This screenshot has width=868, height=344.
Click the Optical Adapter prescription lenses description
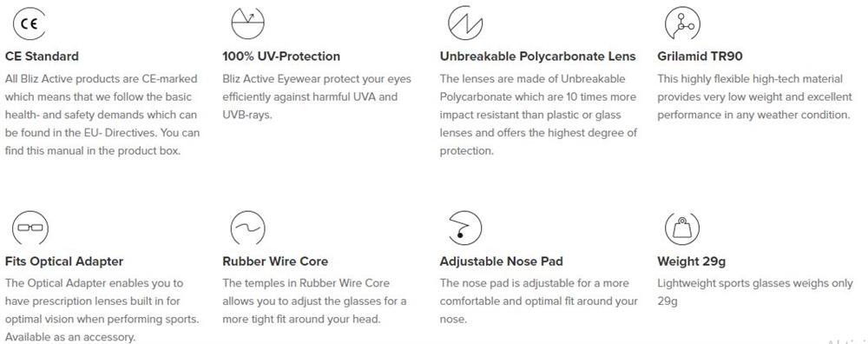(x=102, y=310)
